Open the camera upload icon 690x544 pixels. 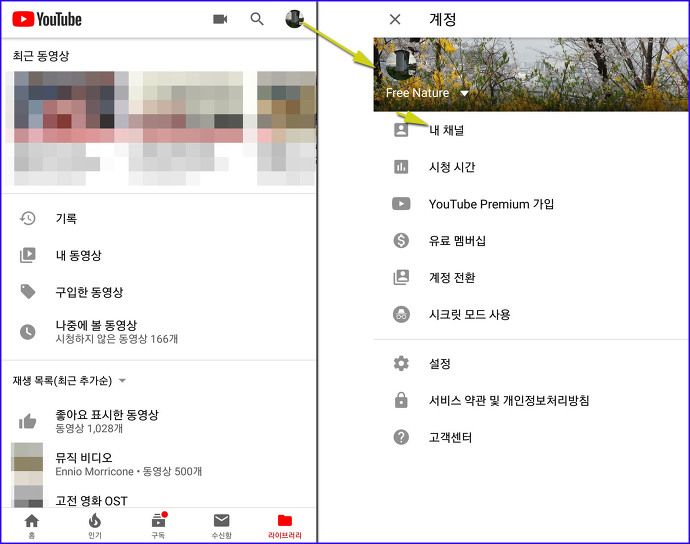coord(220,19)
